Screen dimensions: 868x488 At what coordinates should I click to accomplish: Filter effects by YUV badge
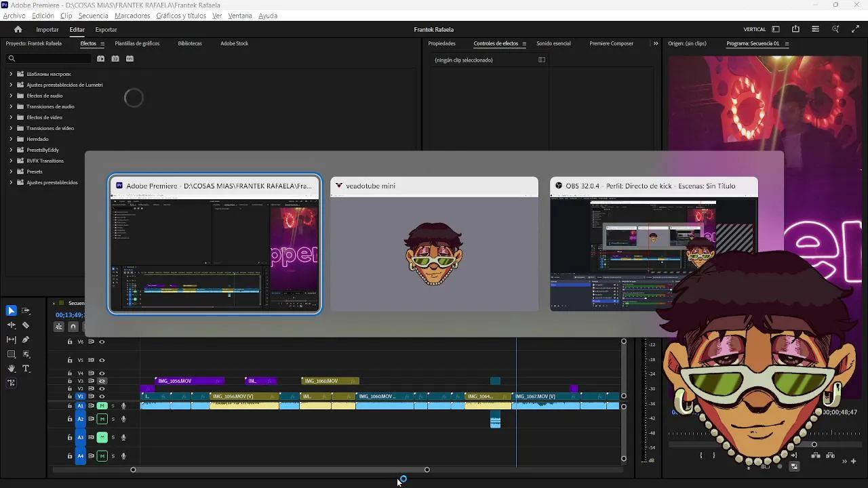[x=130, y=59]
